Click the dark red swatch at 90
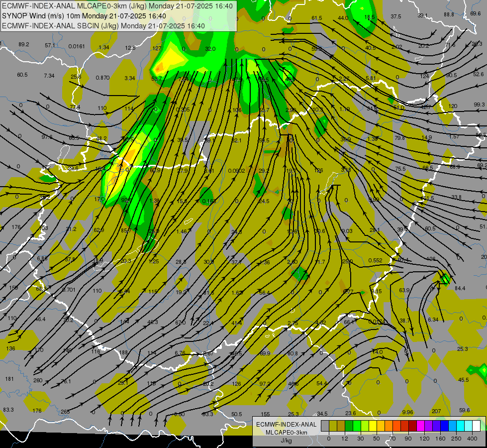Image resolution: width=487 pixels, height=448 pixels. (x=413, y=426)
